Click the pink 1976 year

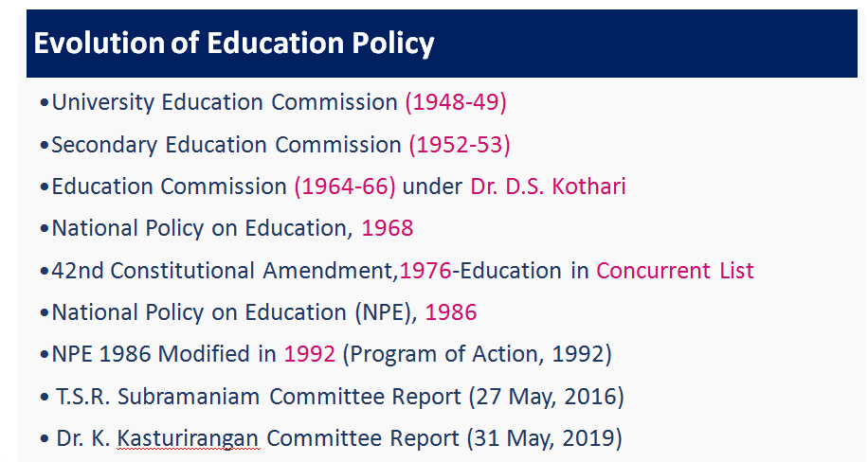coord(425,271)
